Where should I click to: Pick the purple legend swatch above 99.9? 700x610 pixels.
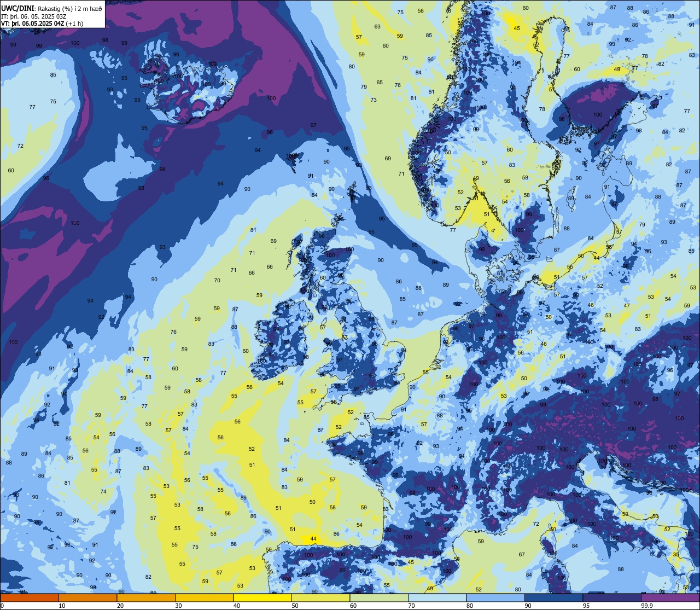(x=670, y=598)
